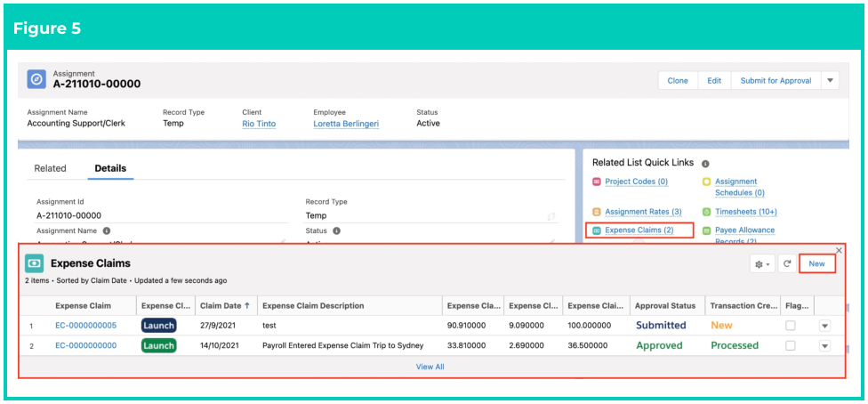Tick the Flag checkbox for EC-0000000000
868x404 pixels.
tap(791, 345)
